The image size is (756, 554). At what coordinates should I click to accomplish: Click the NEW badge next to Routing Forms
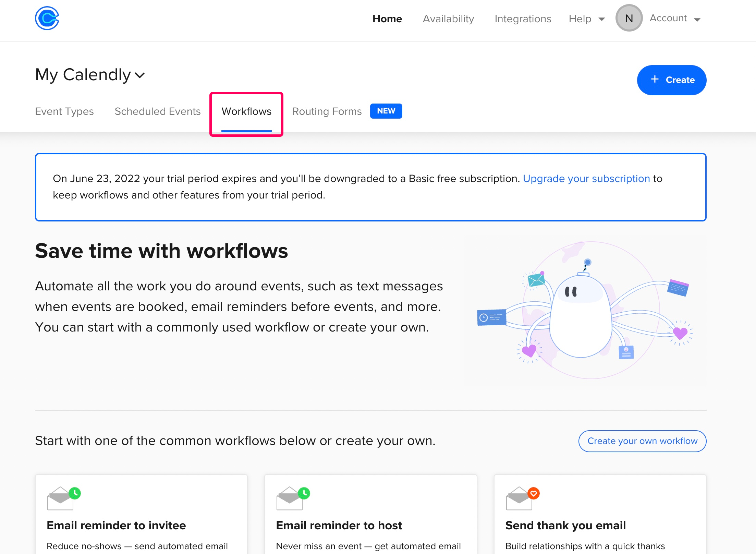(x=386, y=111)
